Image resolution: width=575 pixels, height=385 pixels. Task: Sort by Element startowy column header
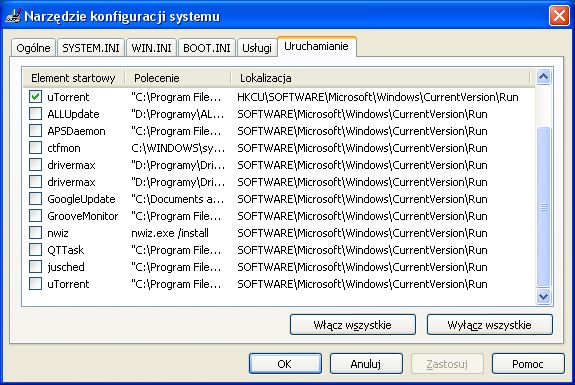pos(74,78)
